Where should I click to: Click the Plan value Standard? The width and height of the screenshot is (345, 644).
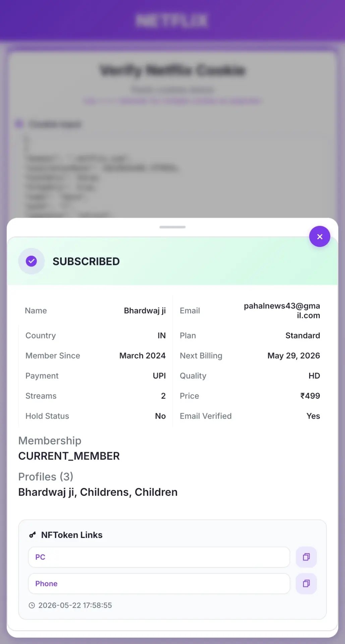tap(303, 335)
